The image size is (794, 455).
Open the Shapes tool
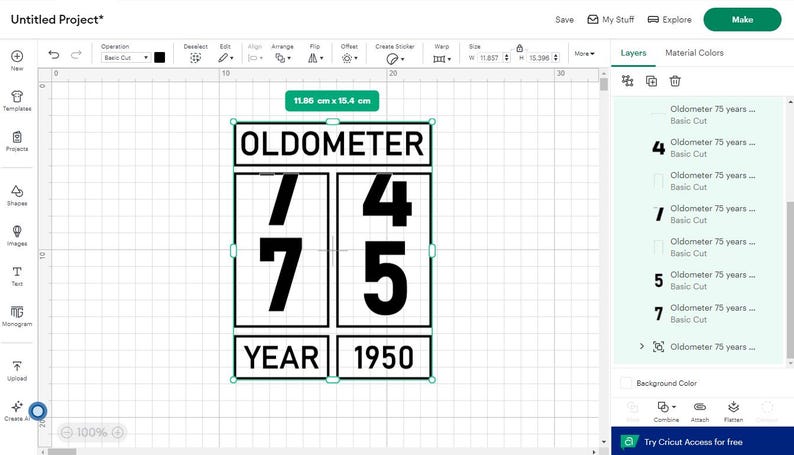click(x=17, y=195)
